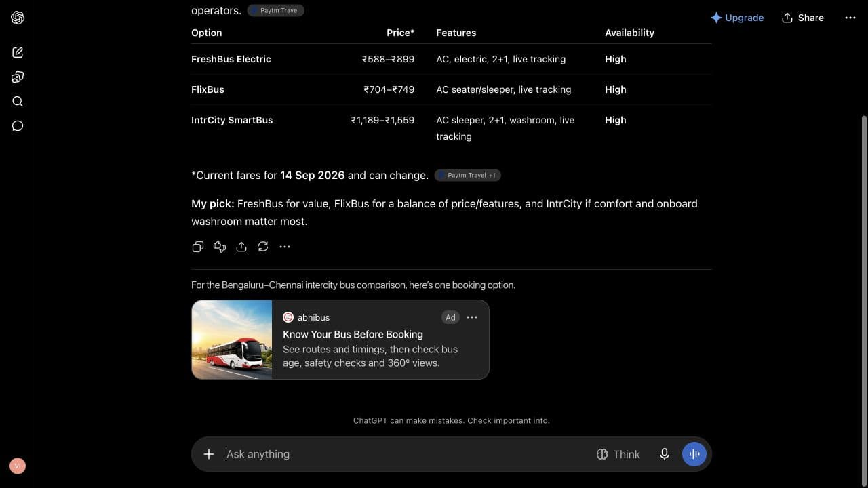
Task: Click plus icon to attach files
Action: [209, 454]
